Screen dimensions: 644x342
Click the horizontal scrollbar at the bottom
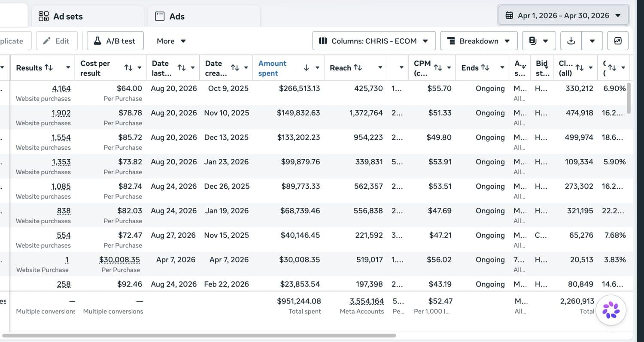click(x=199, y=336)
